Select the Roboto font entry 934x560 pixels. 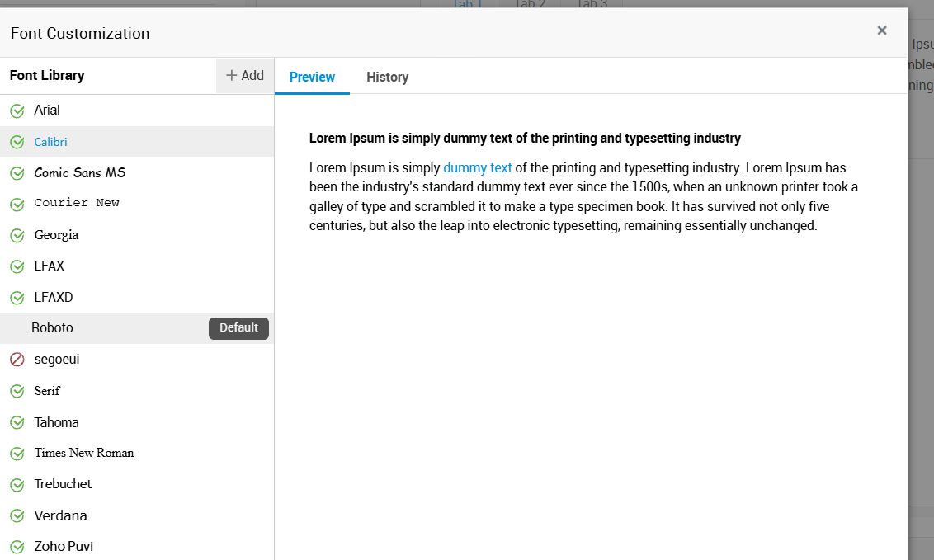(x=137, y=328)
